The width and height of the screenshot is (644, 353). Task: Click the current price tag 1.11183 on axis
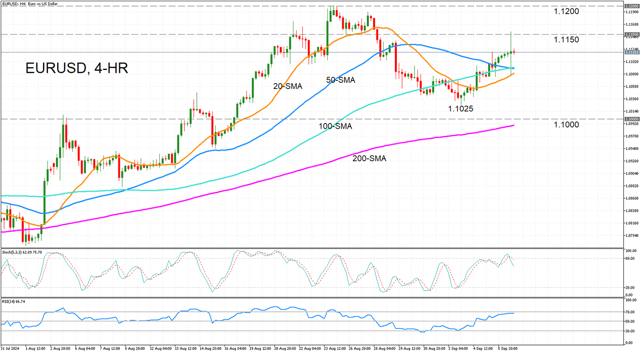[632, 52]
